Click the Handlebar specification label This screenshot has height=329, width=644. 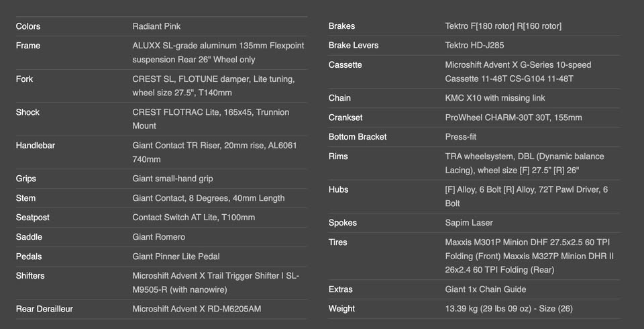[37, 145]
